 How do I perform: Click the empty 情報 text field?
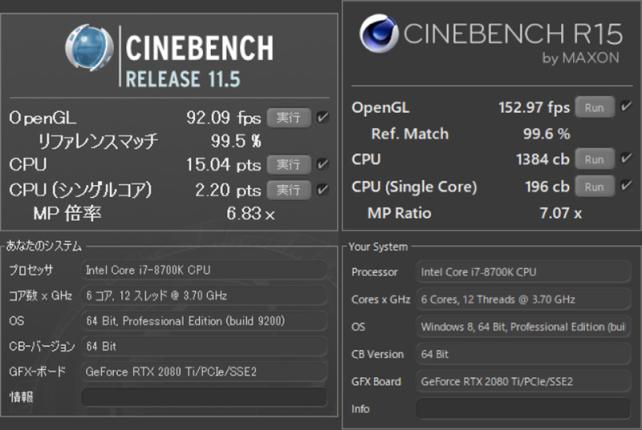[203, 397]
